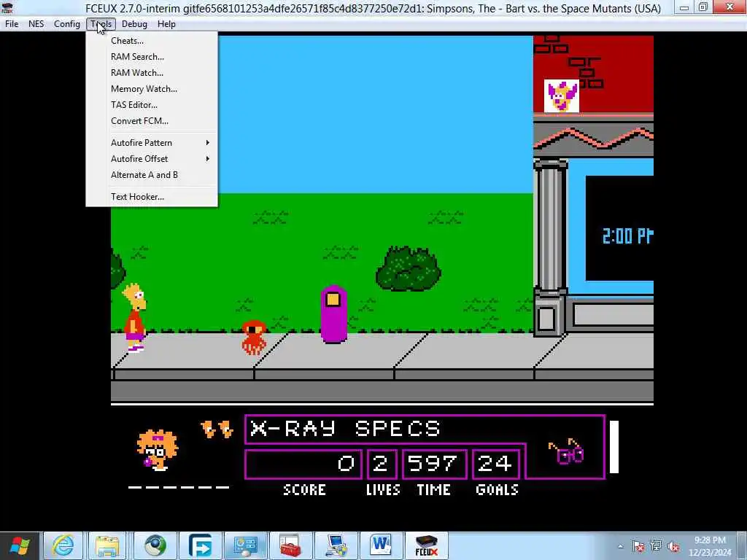Open Windows Explorer folder taskbar icon
Screen dimensions: 747x560
point(107,546)
